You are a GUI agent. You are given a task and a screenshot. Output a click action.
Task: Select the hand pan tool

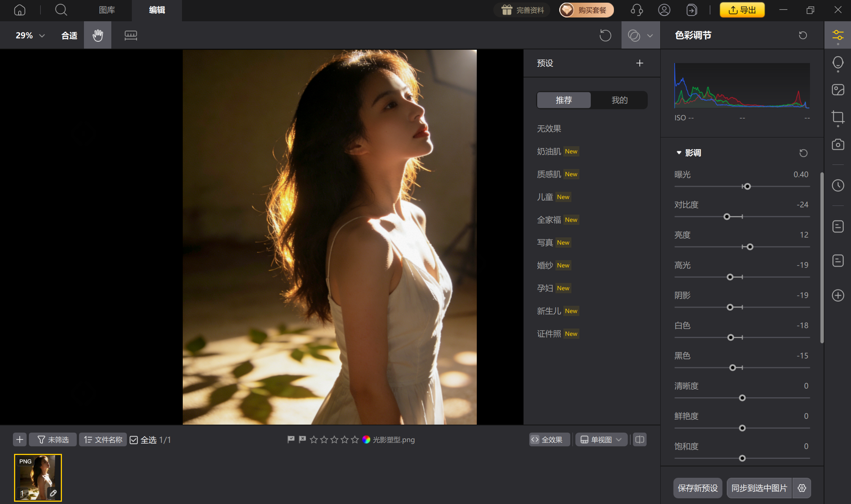pos(98,35)
